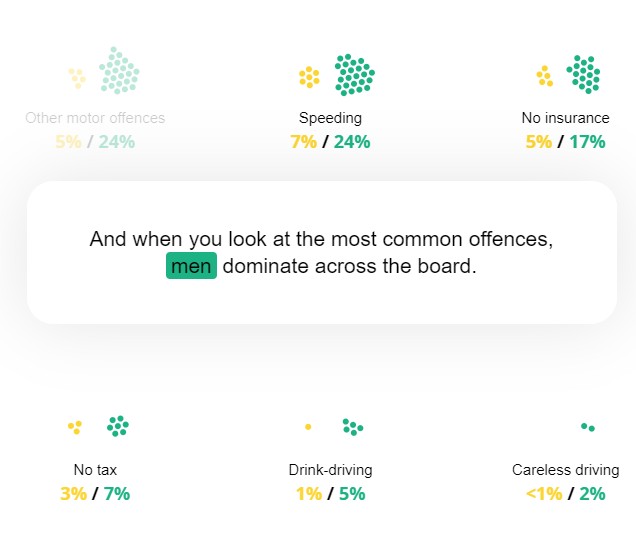The height and width of the screenshot is (543, 636).
Task: Select the single yellow dot above Drink-driving
Action: pyautogui.click(x=308, y=427)
